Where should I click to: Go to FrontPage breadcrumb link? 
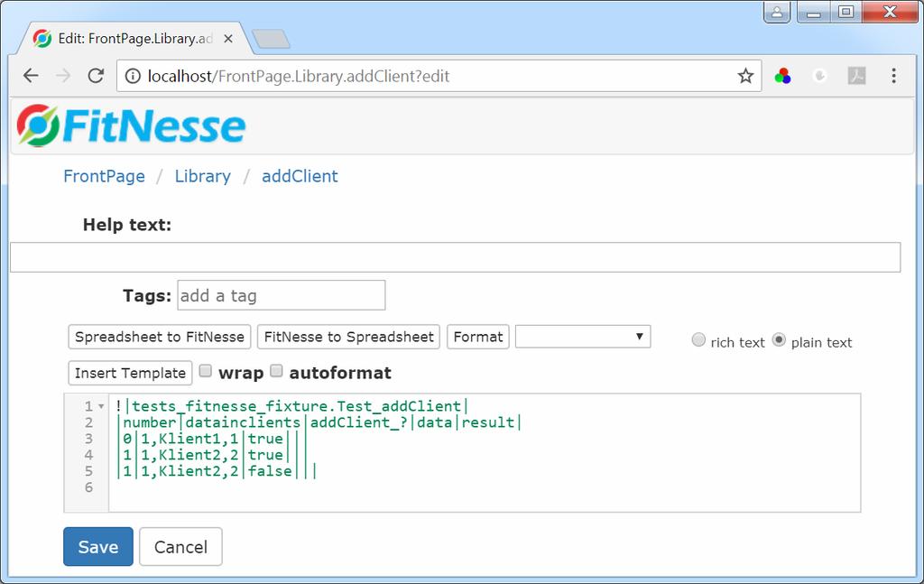point(105,176)
